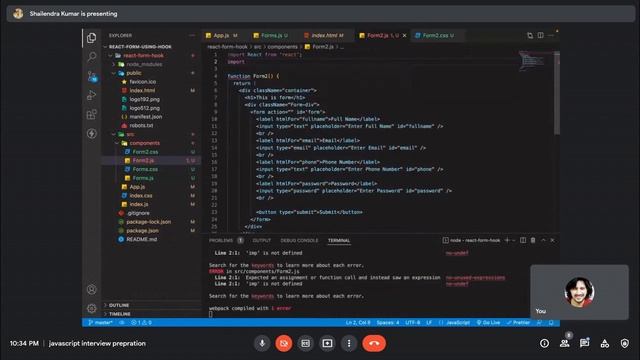Toggle microphone in Meet call bar
Screen dimensions: 640x360
pyautogui.click(x=262, y=343)
